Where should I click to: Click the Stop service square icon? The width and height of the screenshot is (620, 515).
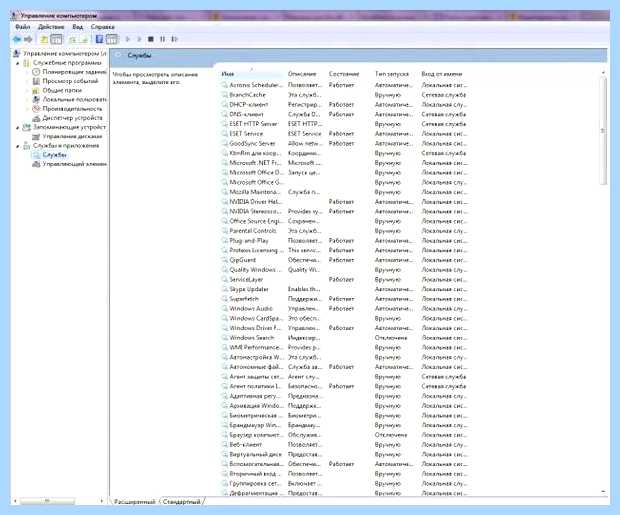[x=151, y=39]
